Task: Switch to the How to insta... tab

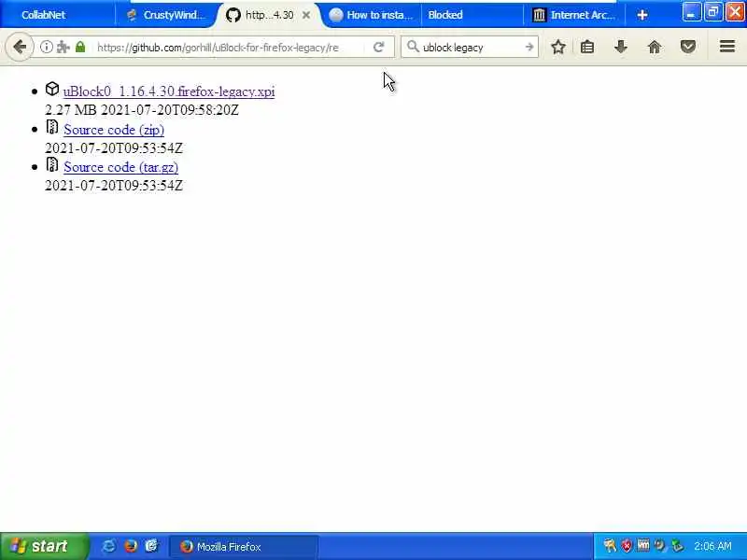Action: (x=371, y=15)
